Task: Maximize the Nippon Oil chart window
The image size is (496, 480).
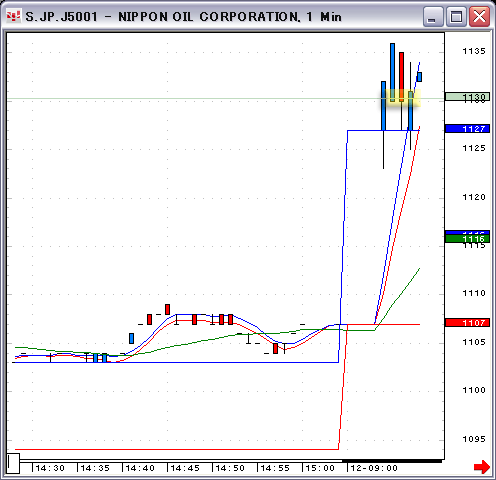Action: (x=456, y=16)
